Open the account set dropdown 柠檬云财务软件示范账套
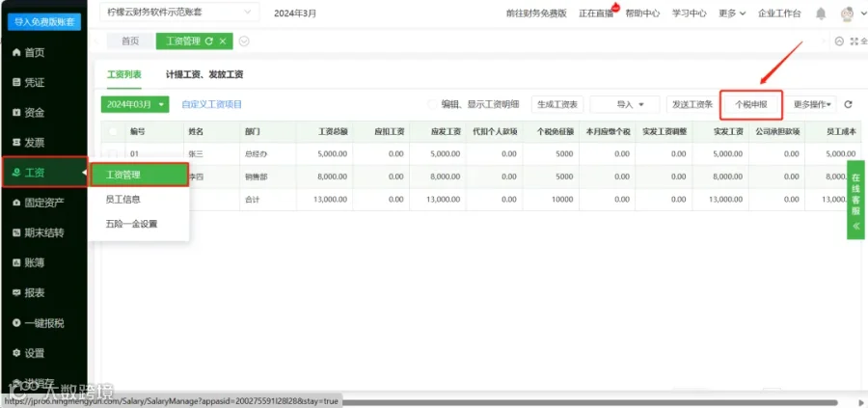This screenshot has height=408, width=868. 179,13
